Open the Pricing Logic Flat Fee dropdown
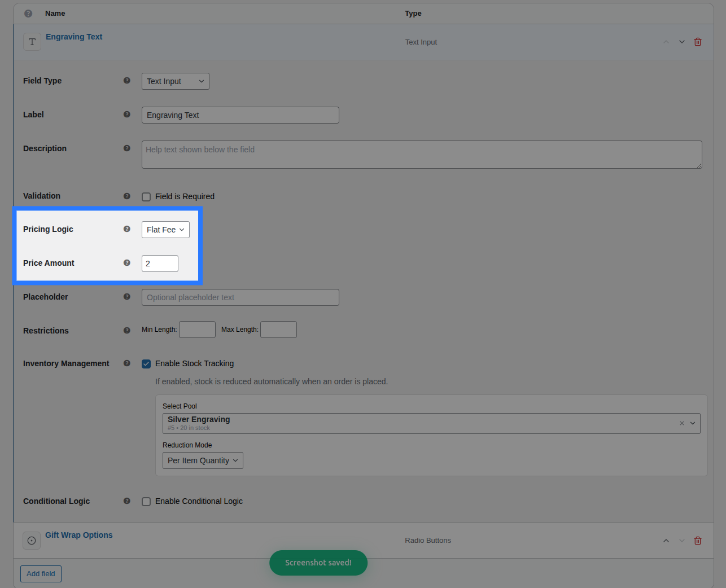 (165, 230)
